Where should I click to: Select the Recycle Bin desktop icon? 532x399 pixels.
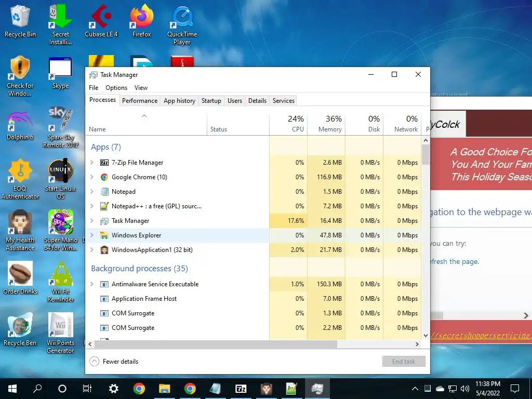pos(20,21)
